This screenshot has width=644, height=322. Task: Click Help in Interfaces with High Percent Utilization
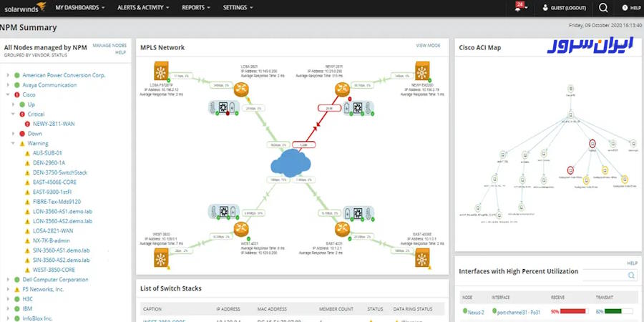point(632,263)
